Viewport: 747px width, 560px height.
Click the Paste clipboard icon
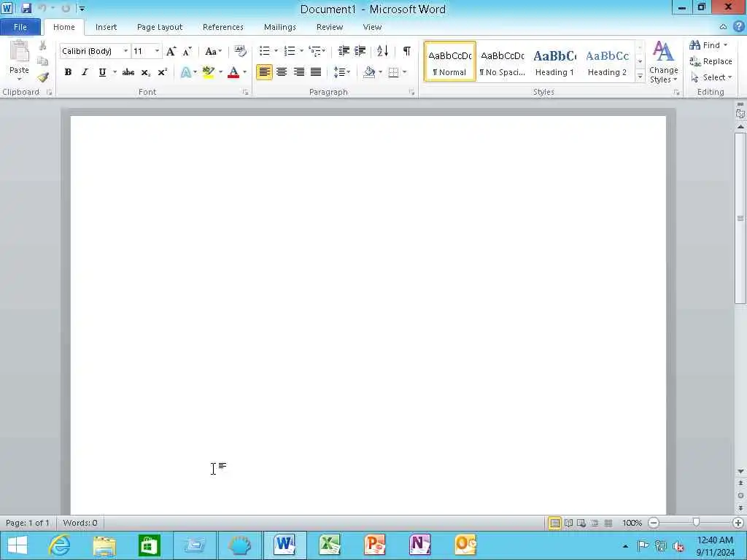tap(19, 51)
